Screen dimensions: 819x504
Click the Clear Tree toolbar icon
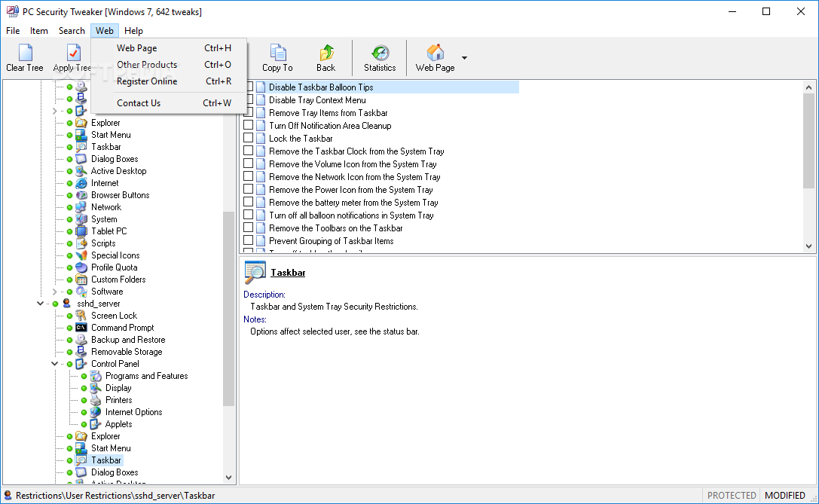[25, 53]
